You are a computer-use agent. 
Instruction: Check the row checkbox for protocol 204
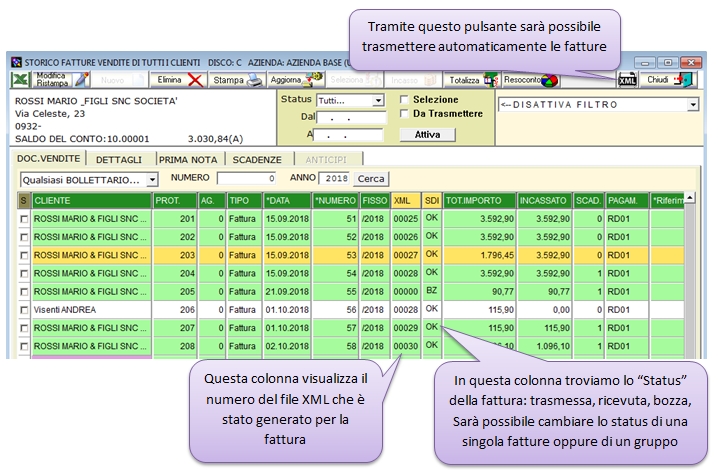click(x=24, y=273)
